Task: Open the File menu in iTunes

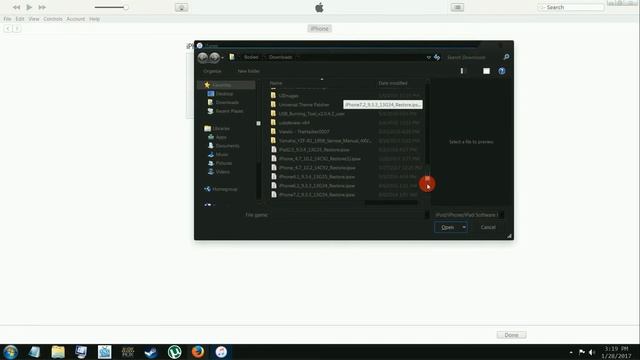Action: point(7,19)
